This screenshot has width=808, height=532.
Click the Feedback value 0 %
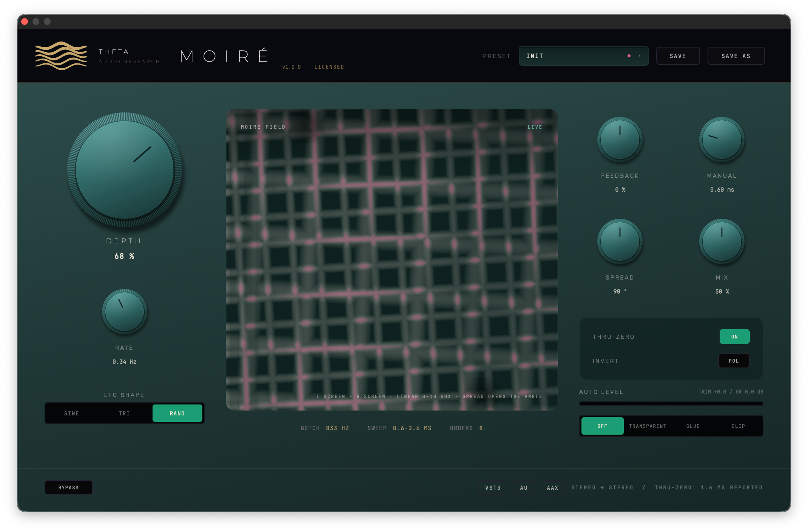tap(620, 189)
